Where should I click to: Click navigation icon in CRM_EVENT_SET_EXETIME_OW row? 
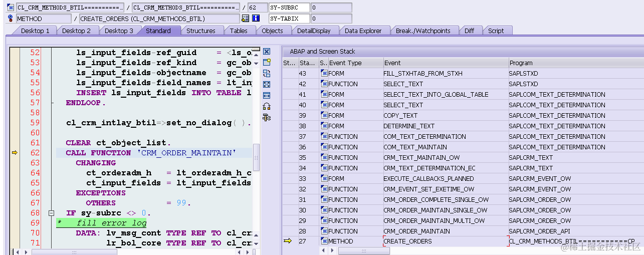tap(324, 189)
